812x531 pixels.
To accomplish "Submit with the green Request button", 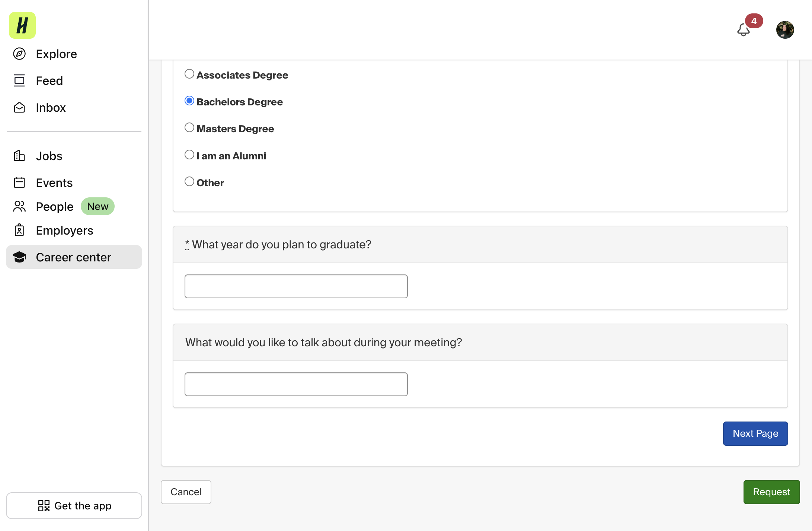I will [x=771, y=492].
